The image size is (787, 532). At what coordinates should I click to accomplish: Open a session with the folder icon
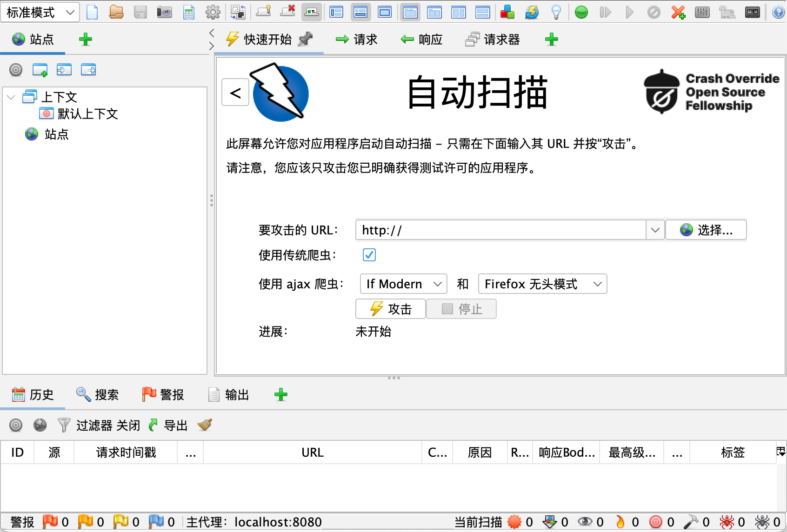116,12
